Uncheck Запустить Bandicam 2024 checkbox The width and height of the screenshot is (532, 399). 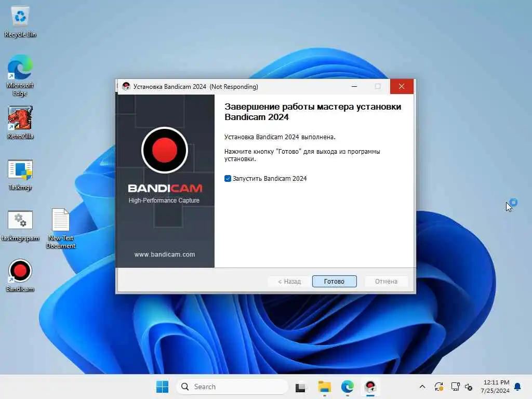228,179
